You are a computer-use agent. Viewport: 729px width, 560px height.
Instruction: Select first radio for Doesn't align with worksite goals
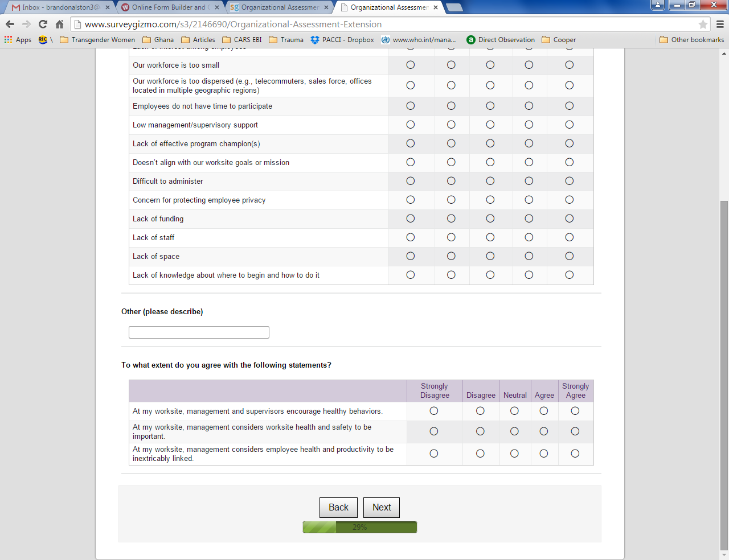[x=411, y=162]
